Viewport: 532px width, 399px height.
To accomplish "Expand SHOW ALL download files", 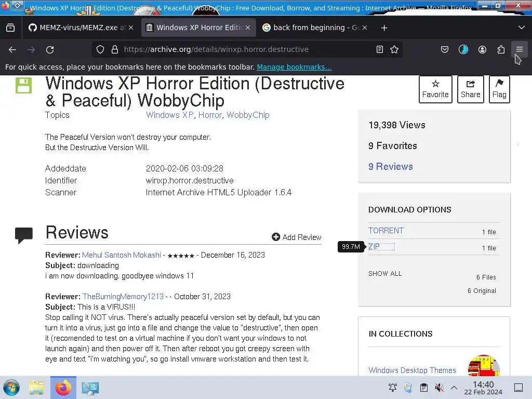I will [385, 273].
